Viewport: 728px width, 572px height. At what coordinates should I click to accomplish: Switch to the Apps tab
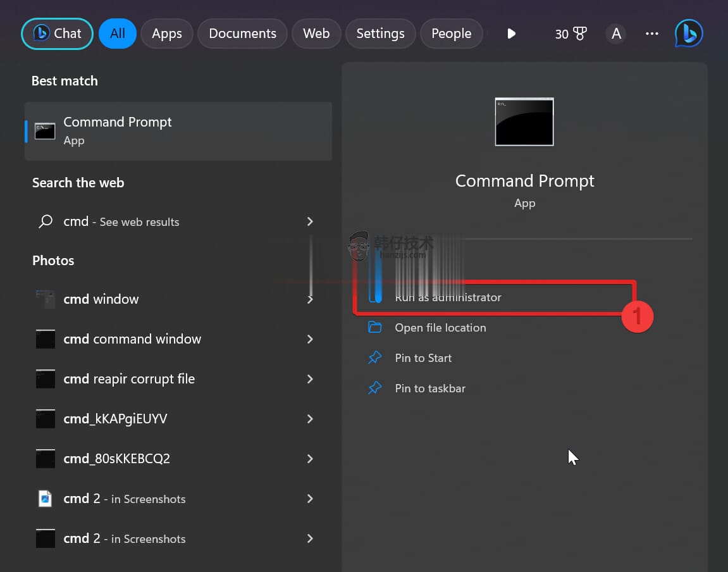pyautogui.click(x=167, y=34)
